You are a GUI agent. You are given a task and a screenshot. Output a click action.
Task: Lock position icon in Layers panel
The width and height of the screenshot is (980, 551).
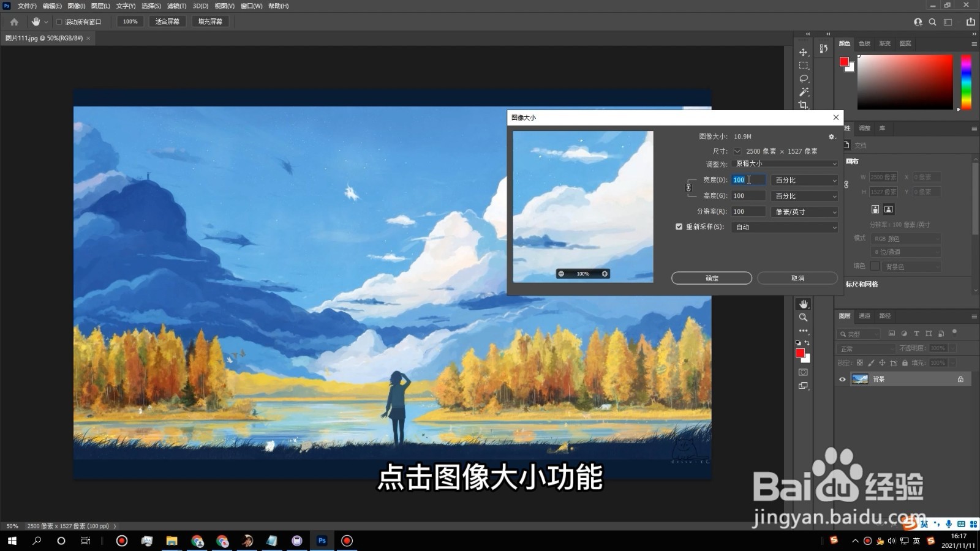click(x=882, y=362)
